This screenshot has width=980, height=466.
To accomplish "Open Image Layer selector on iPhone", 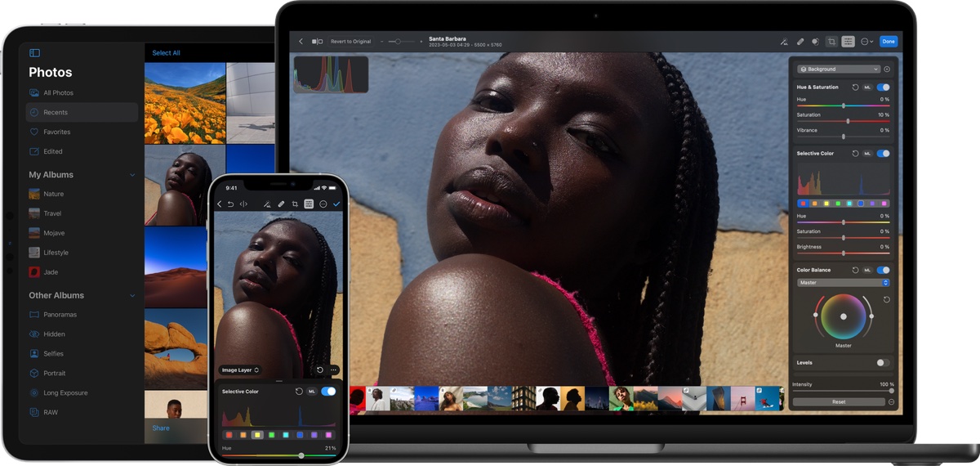I will (240, 370).
